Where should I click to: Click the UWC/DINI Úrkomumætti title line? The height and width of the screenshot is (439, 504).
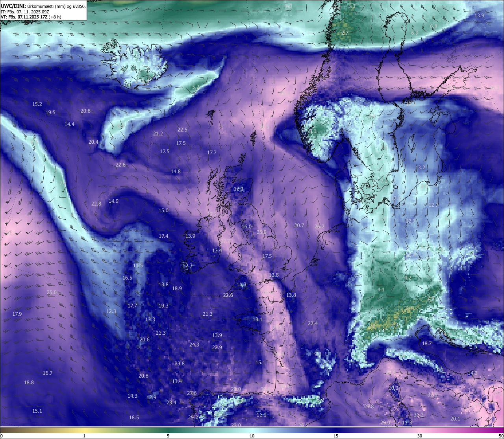(x=43, y=6)
